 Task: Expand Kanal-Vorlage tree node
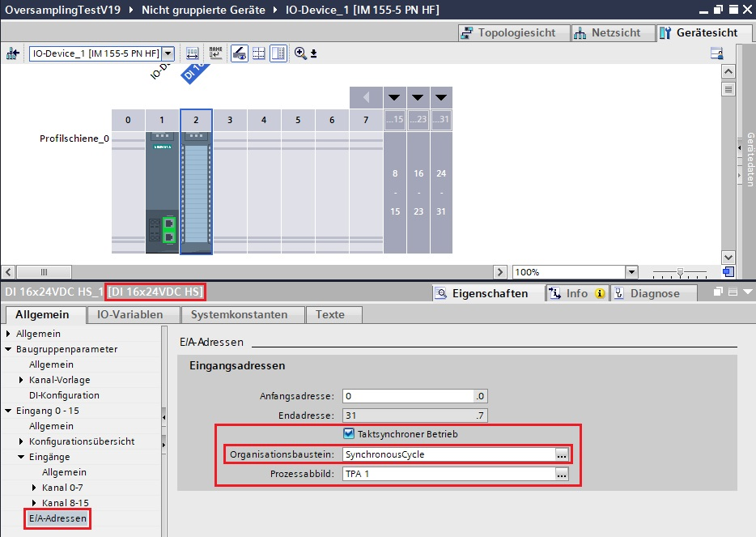click(x=21, y=380)
